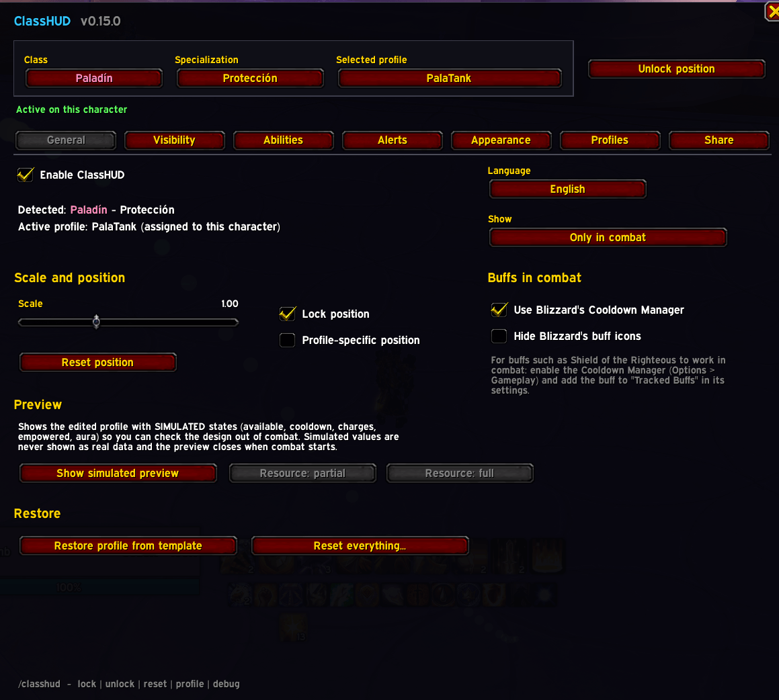
Task: Switch to the General tab
Action: pos(66,140)
